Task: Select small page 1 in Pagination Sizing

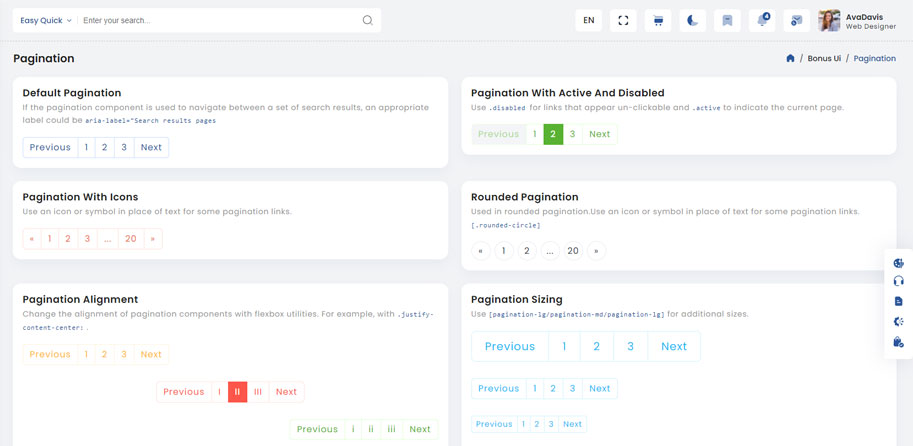Action: pos(523,424)
